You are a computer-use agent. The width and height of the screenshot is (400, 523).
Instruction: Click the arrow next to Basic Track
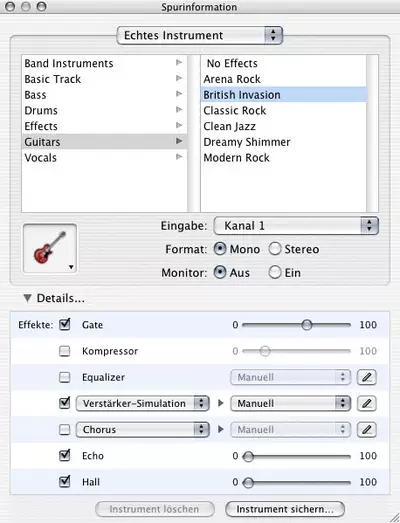click(179, 78)
